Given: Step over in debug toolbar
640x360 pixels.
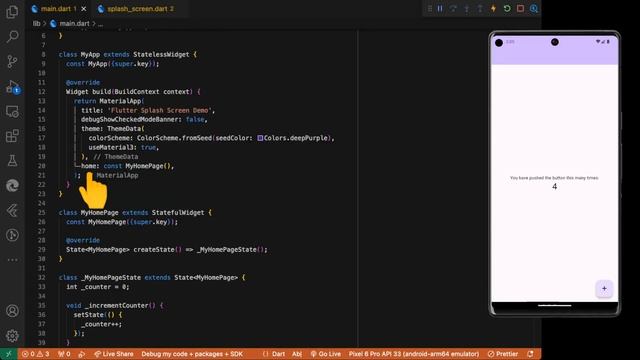Looking at the screenshot, I should point(453,9).
